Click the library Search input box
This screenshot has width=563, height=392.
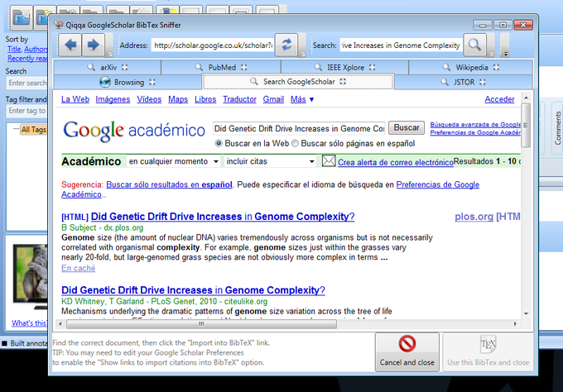tap(27, 83)
